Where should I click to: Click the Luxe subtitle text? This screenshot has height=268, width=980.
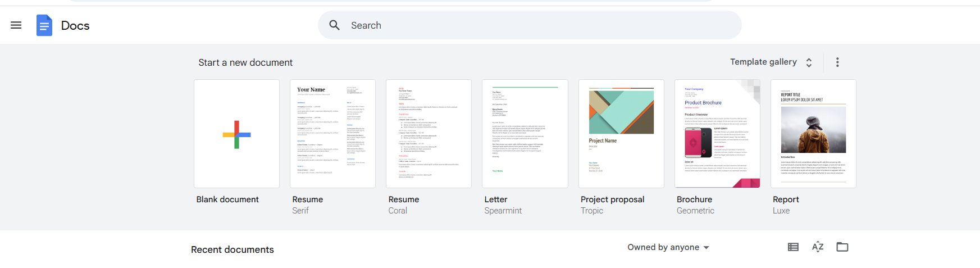(x=781, y=211)
